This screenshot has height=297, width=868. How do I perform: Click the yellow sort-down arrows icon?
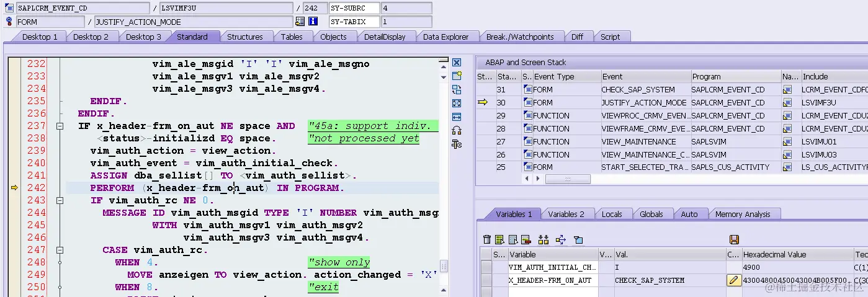pyautogui.click(x=544, y=239)
